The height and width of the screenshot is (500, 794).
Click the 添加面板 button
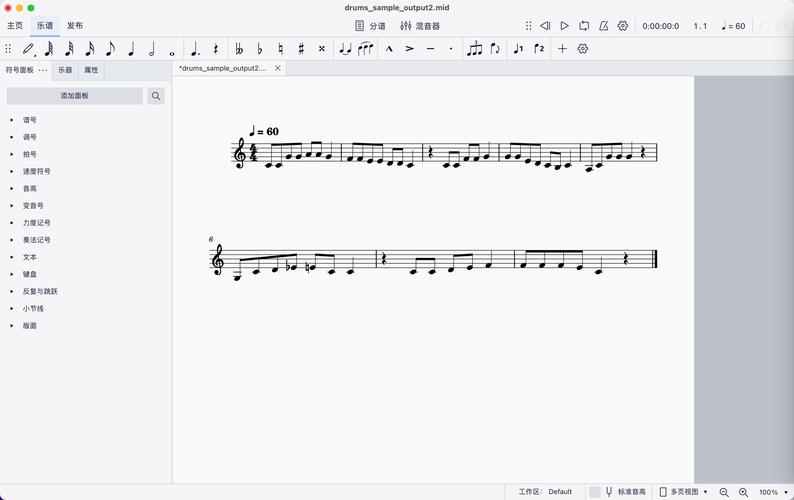click(x=75, y=96)
